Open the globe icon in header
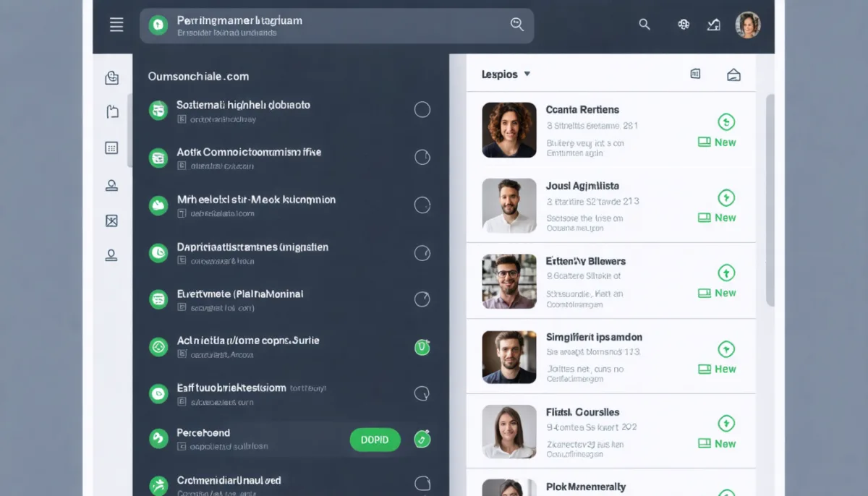The width and height of the screenshot is (868, 496). tap(684, 25)
